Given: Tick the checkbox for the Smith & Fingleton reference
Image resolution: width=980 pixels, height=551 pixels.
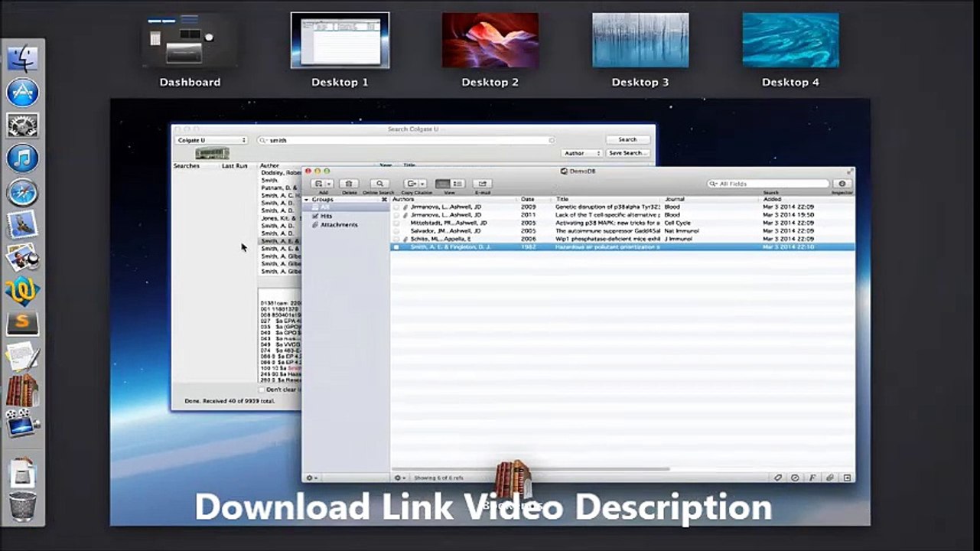Looking at the screenshot, I should pyautogui.click(x=396, y=247).
